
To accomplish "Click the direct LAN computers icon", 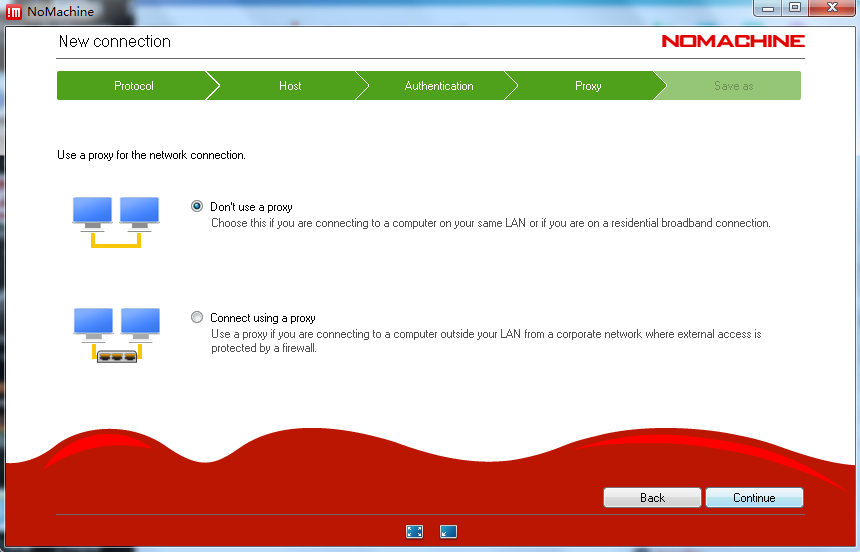I will (x=116, y=222).
